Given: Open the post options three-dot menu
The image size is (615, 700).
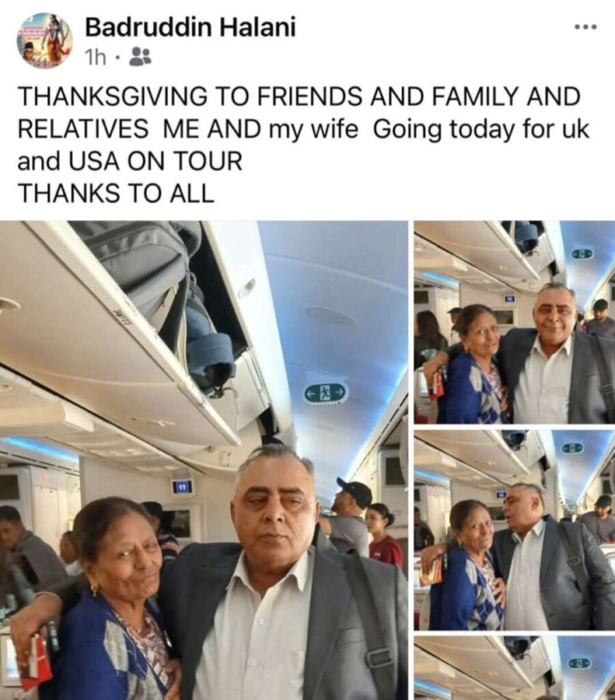Looking at the screenshot, I should point(585,27).
